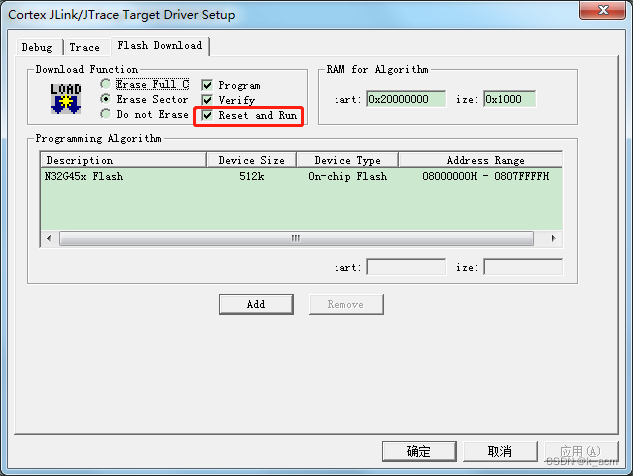The width and height of the screenshot is (633, 476).
Task: Click the Device Size column header
Action: [x=252, y=160]
